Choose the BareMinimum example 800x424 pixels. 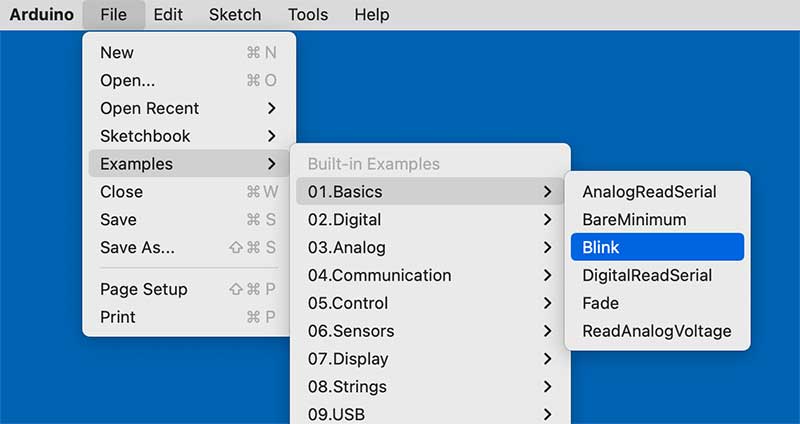(x=657, y=219)
